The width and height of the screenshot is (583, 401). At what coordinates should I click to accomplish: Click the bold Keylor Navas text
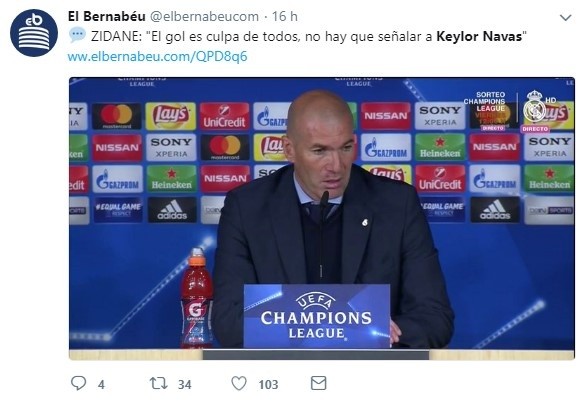pyautogui.click(x=479, y=36)
